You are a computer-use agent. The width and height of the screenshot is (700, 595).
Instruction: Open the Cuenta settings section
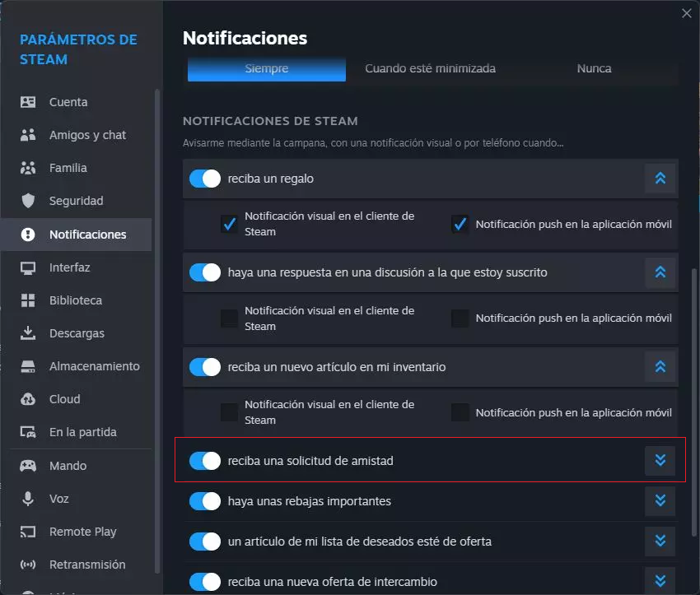tap(77, 102)
